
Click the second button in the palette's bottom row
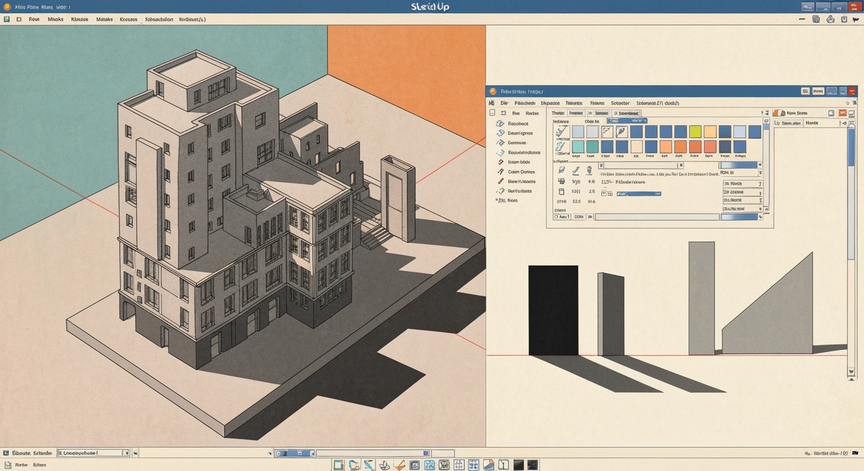pyautogui.click(x=579, y=217)
